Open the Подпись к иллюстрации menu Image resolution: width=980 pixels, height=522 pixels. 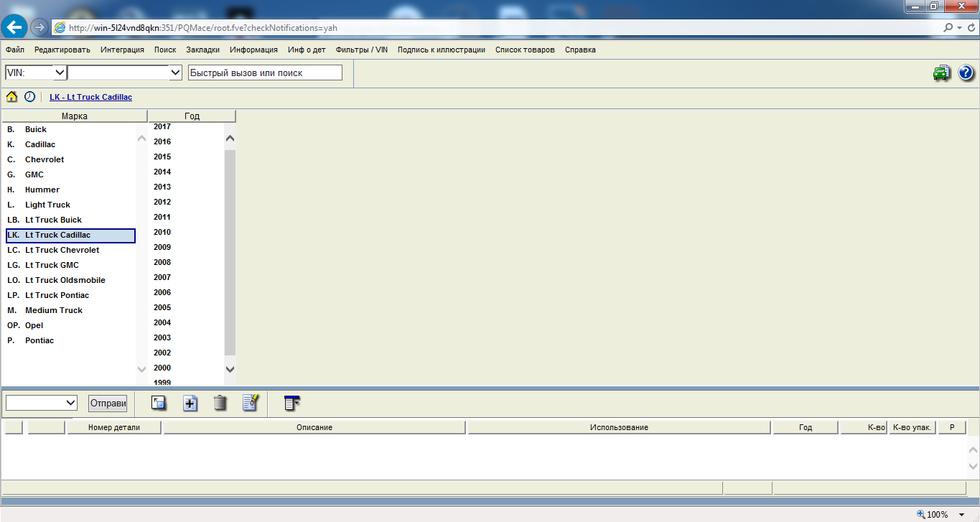[x=441, y=50]
